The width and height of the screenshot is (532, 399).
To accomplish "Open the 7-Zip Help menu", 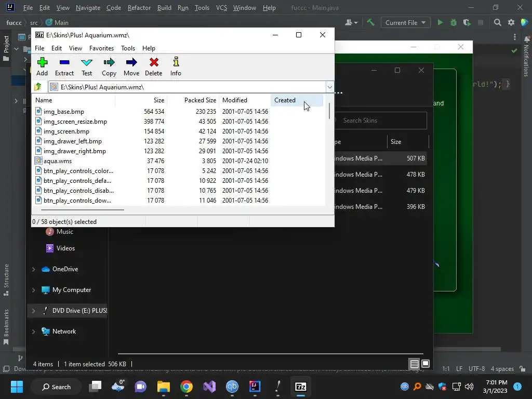I will click(x=149, y=48).
